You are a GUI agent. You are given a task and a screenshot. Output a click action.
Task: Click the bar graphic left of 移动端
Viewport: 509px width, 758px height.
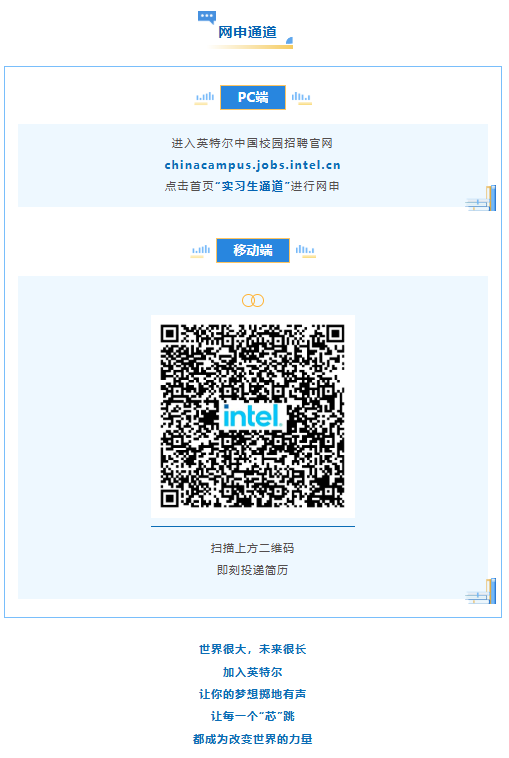click(x=201, y=251)
